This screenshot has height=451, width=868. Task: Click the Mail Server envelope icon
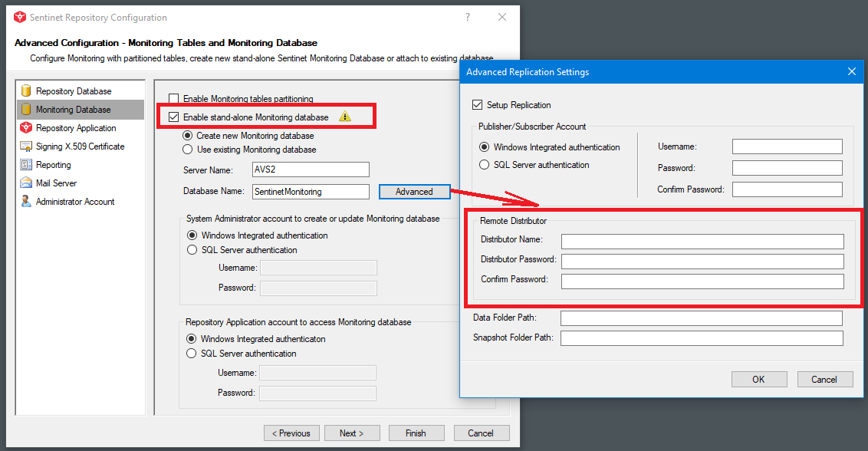click(26, 183)
